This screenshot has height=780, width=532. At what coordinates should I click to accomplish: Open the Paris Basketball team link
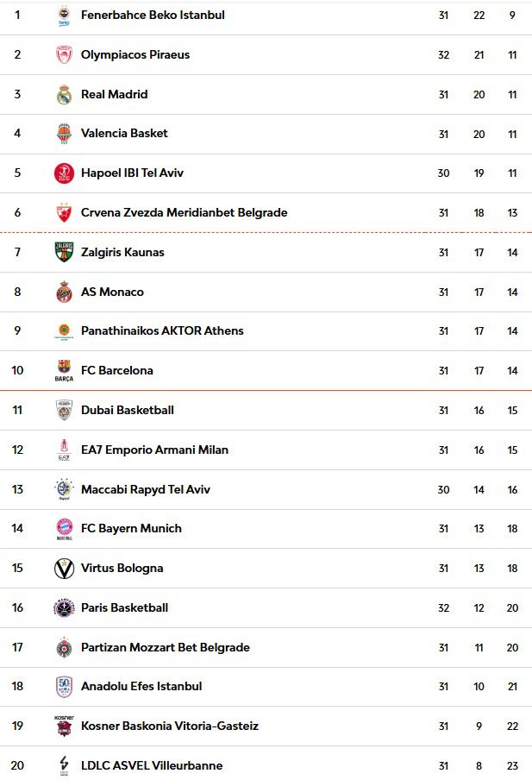point(124,608)
